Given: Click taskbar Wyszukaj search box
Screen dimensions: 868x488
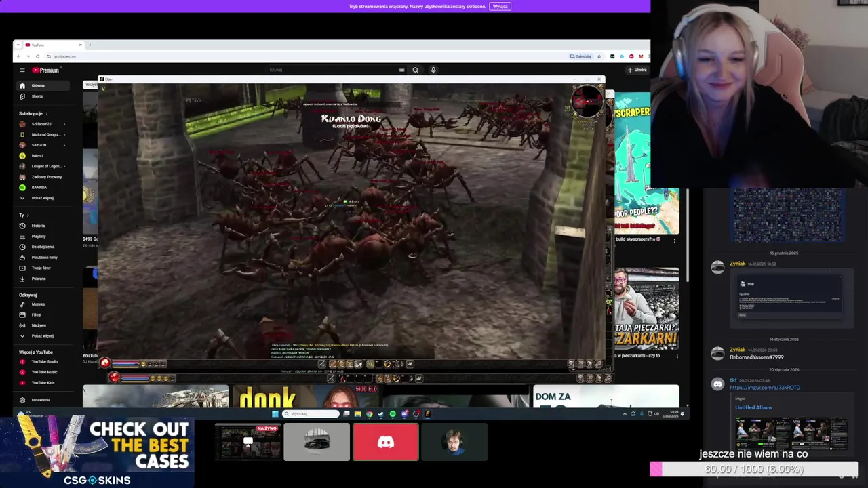Looking at the screenshot, I should [x=311, y=413].
